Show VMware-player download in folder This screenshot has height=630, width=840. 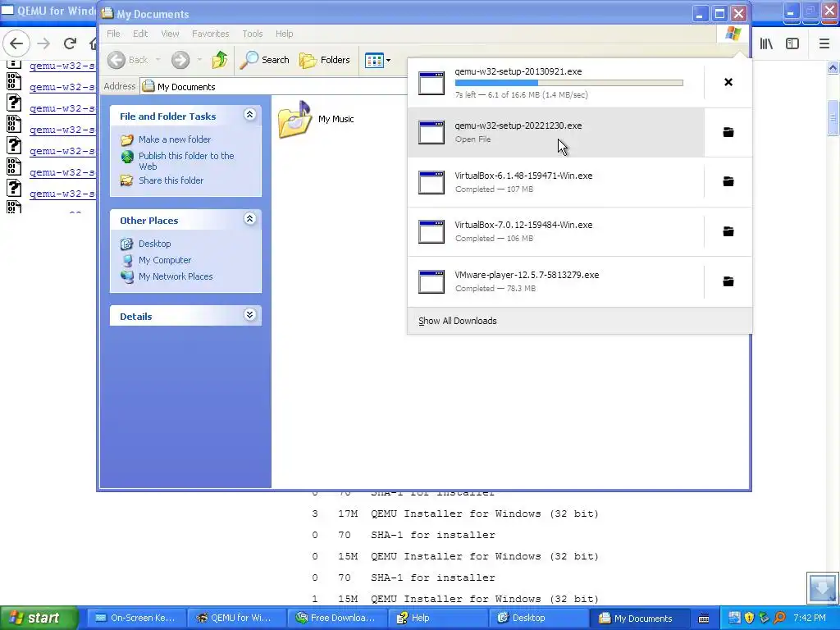pos(728,281)
